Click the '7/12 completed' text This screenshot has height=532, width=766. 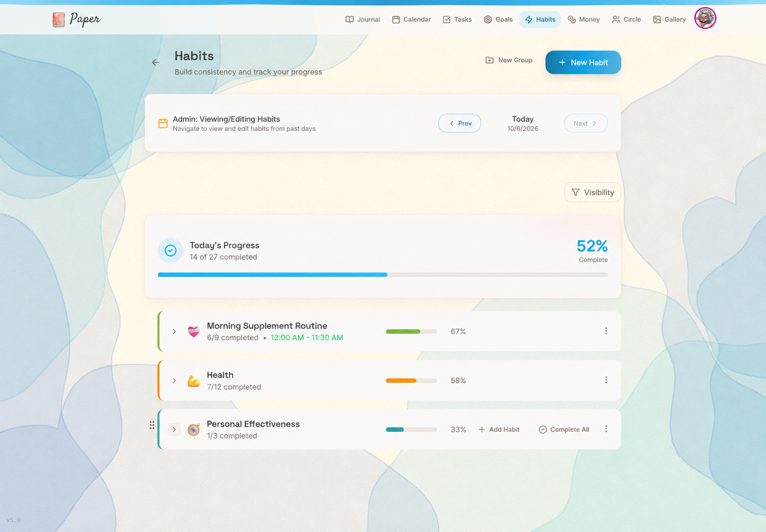tap(234, 387)
